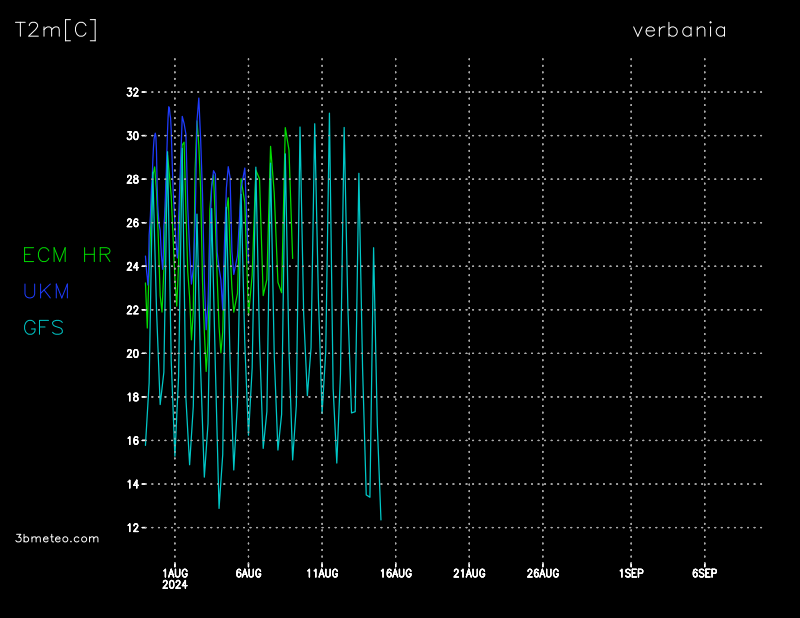Select the 16AUG date label
The width and height of the screenshot is (800, 618).
(x=396, y=573)
